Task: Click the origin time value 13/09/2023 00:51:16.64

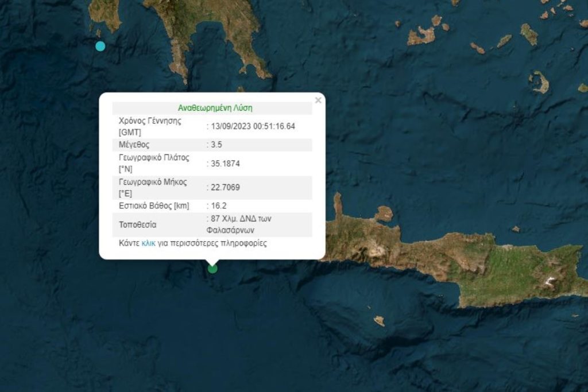Action: tap(253, 126)
